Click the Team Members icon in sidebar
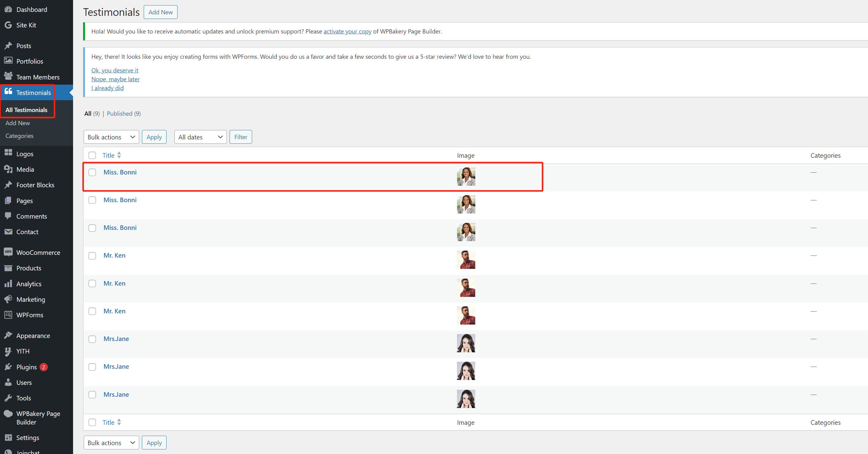 pos(8,76)
